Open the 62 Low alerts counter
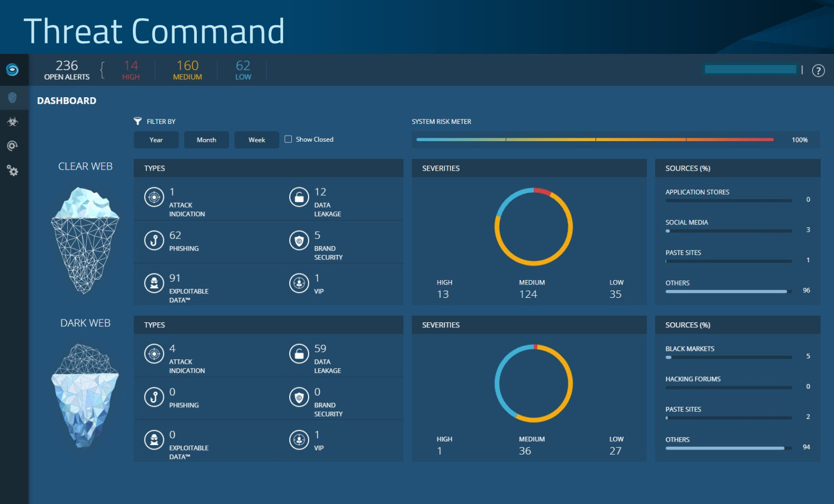Image resolution: width=834 pixels, height=504 pixels. point(243,70)
